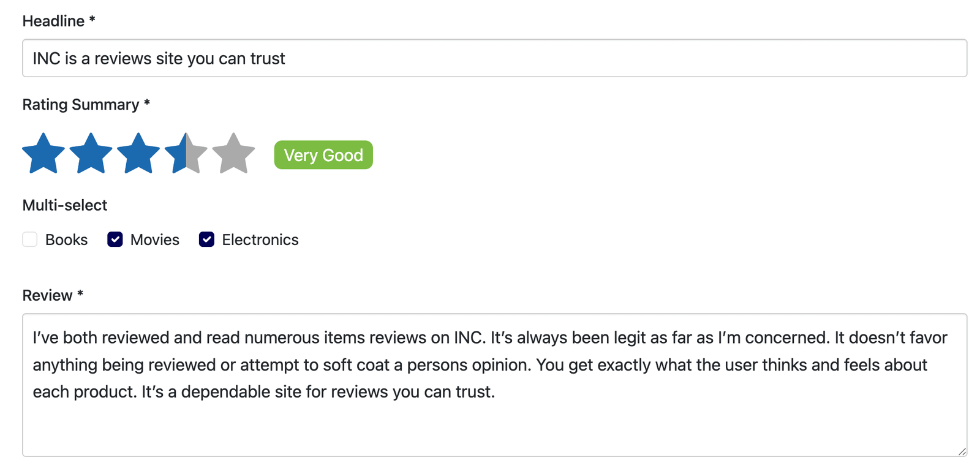
Task: Click the Movies label text
Action: [154, 240]
